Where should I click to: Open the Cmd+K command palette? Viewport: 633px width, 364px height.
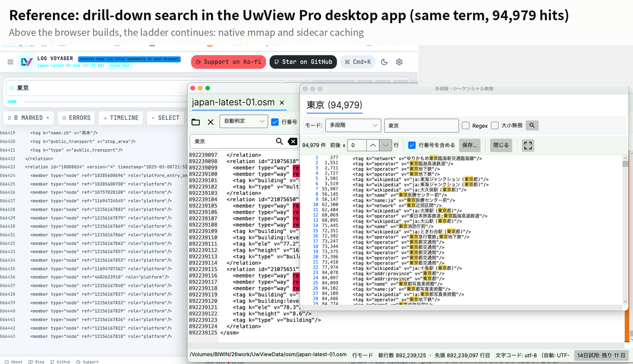point(358,62)
